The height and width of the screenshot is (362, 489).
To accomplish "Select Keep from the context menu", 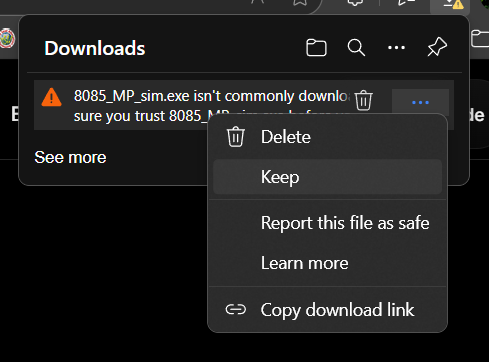I will (327, 177).
